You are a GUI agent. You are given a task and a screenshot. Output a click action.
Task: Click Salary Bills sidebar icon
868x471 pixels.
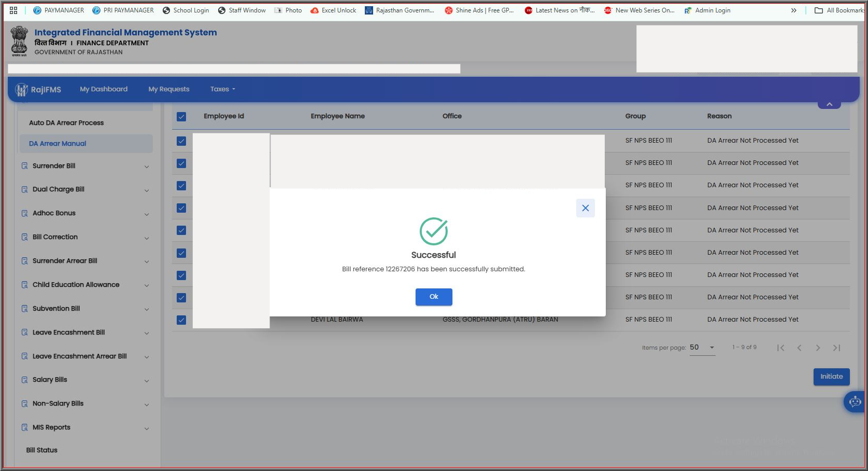[x=24, y=380]
